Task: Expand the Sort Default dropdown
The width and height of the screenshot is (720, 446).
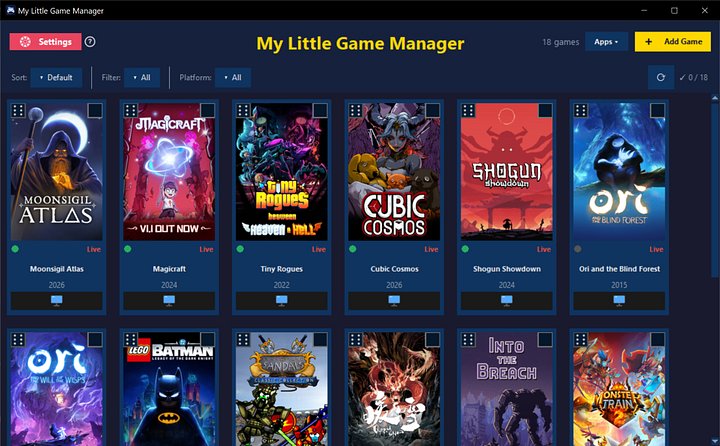Action: [56, 78]
